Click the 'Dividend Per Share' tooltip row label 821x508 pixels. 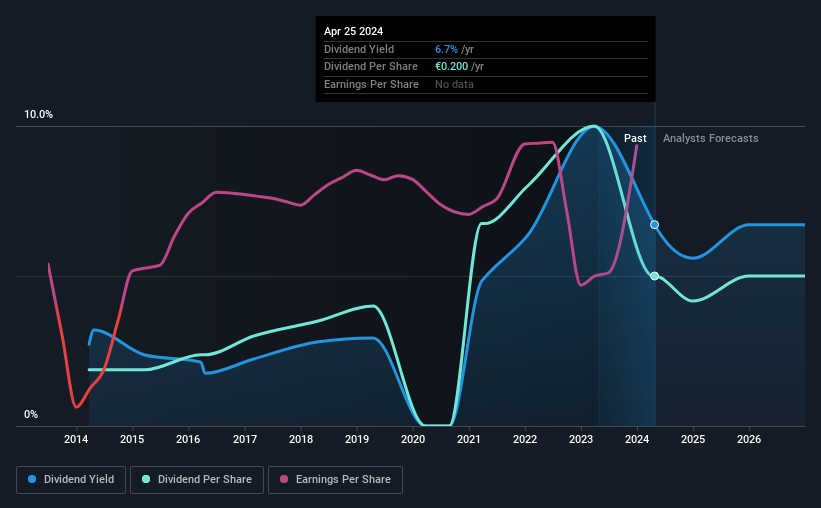(371, 67)
